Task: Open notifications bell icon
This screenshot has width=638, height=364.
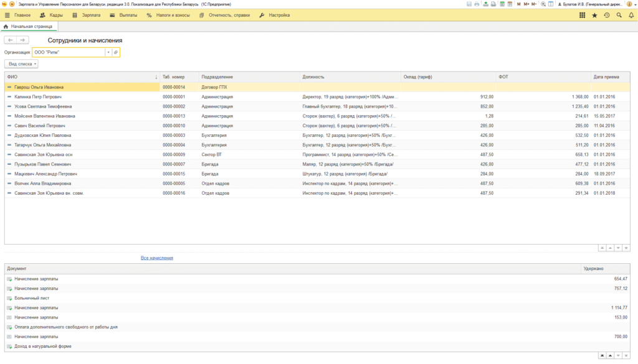Action: pos(631,15)
